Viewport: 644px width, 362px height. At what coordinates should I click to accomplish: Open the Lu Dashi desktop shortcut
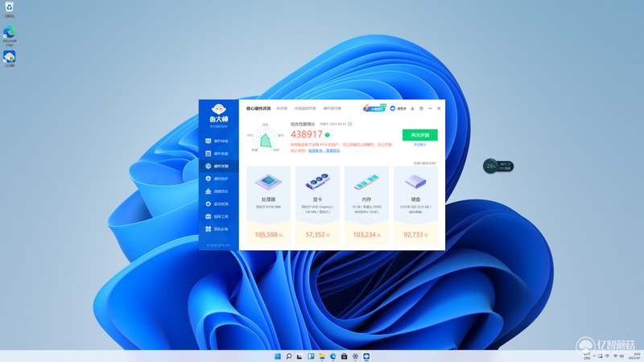tap(10, 58)
